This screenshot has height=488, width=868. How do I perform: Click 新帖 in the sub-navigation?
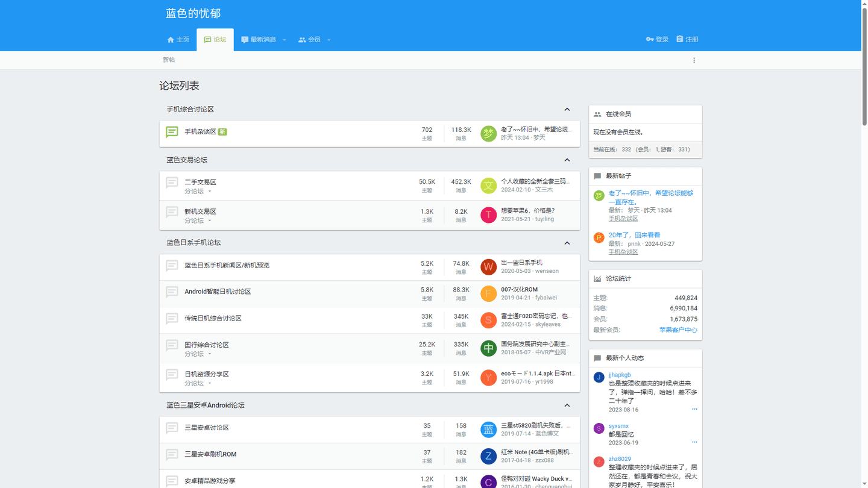169,60
